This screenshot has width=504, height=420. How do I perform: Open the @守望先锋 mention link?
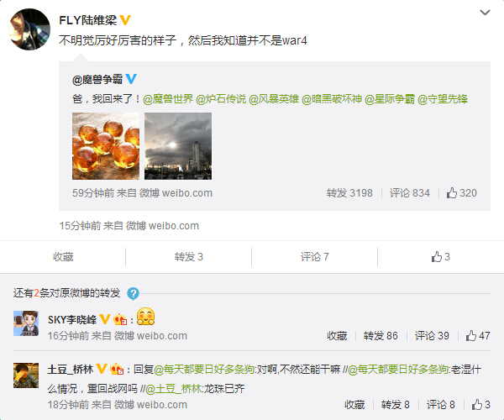point(443,99)
